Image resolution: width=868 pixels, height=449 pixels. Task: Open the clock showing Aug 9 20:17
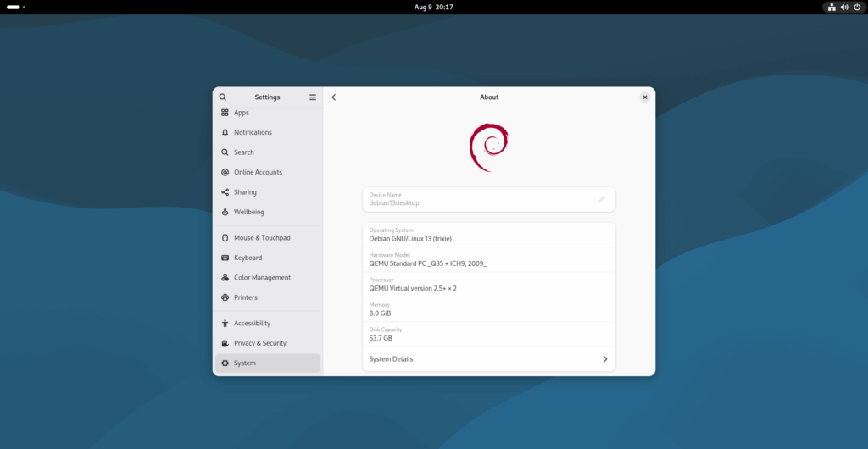point(434,7)
